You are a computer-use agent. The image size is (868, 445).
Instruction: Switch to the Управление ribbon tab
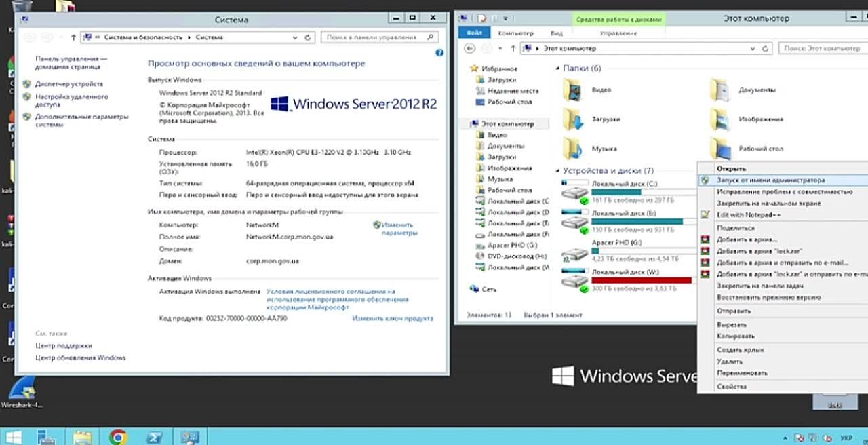point(618,33)
